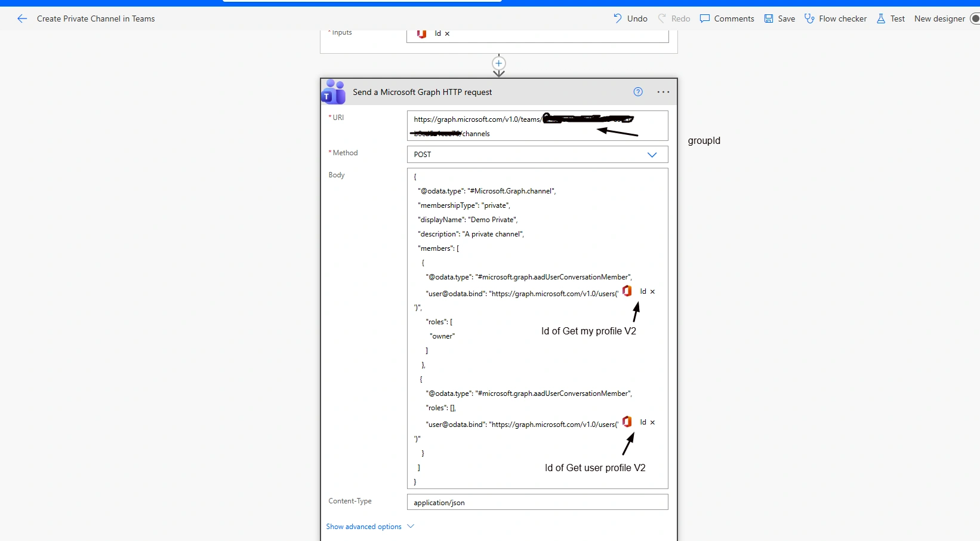Save the flow
This screenshot has width=980, height=541.
pos(779,19)
